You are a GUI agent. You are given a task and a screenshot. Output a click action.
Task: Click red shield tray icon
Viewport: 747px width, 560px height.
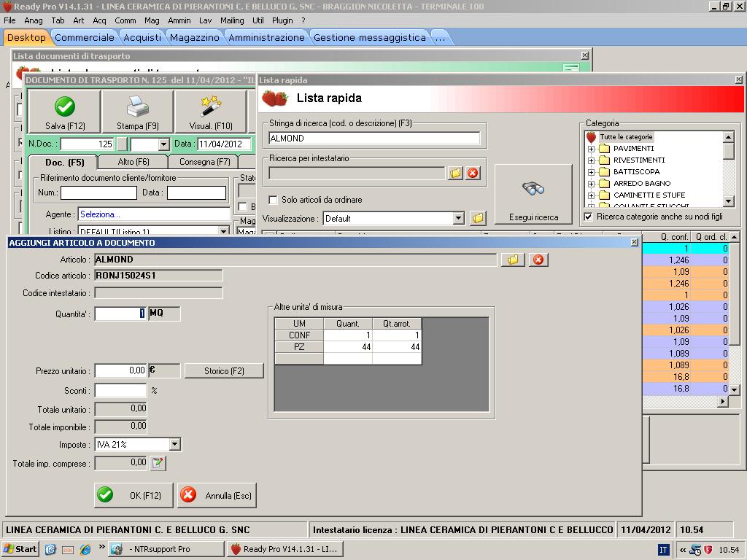(x=708, y=550)
